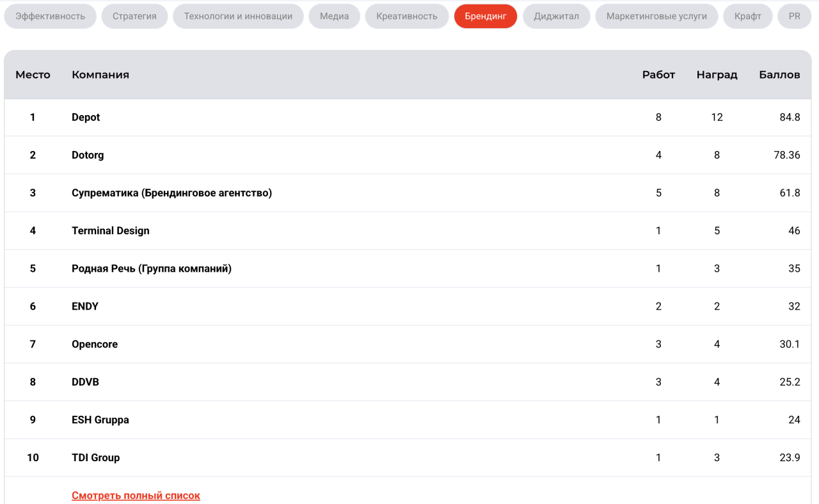Click the Наград column header
This screenshot has width=819, height=504.
tap(717, 75)
